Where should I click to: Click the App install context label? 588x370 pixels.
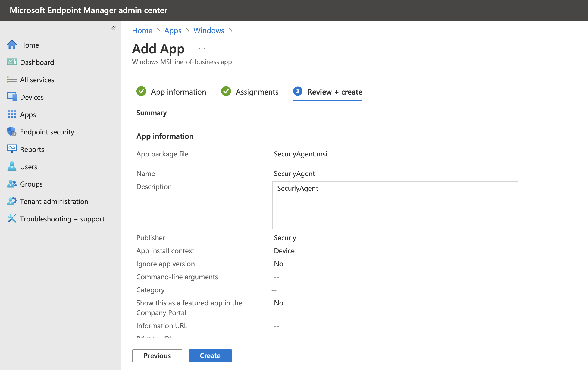pyautogui.click(x=165, y=251)
